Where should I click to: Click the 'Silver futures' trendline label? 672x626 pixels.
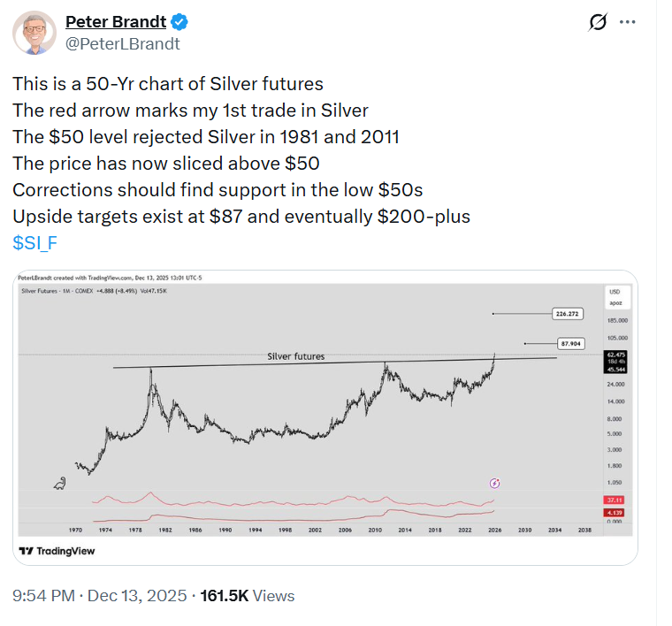295,356
